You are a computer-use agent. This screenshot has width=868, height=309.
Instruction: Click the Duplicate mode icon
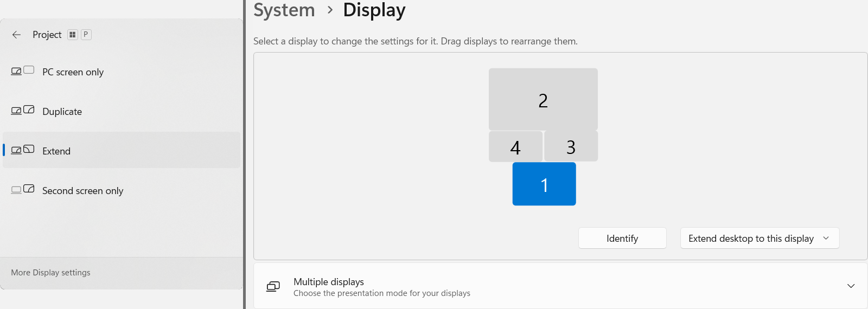[23, 110]
